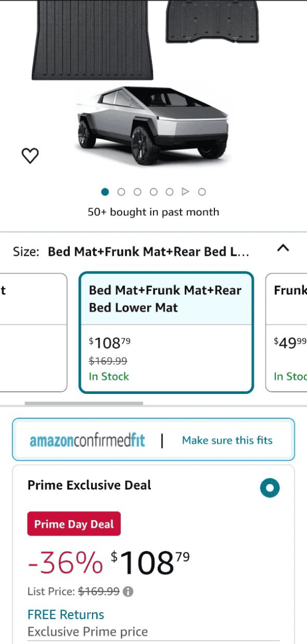Viewport: 307px width, 644px height.
Task: Select the fifth image carousel dot
Action: [169, 192]
